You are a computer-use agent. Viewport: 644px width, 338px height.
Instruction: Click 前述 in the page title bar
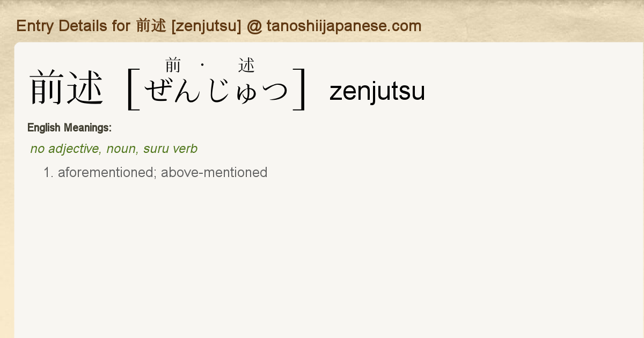tap(151, 26)
